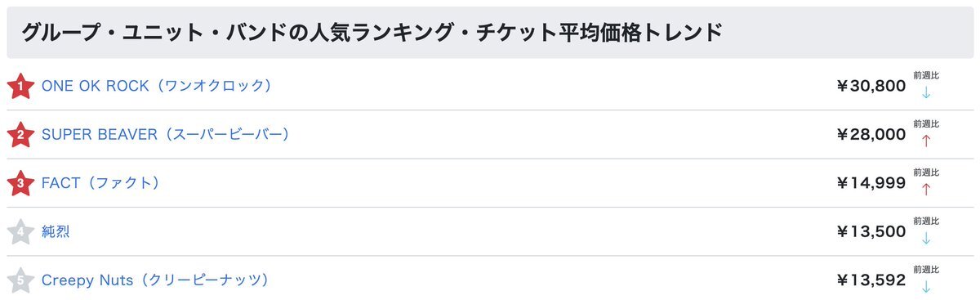
Task: Click the rank 5 gray star badge
Action: click(x=20, y=280)
